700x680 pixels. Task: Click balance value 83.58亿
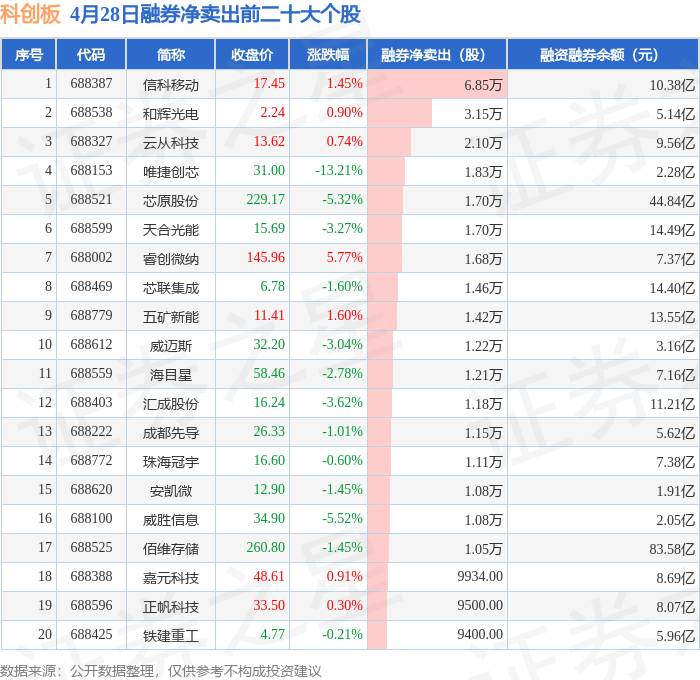pyautogui.click(x=672, y=549)
